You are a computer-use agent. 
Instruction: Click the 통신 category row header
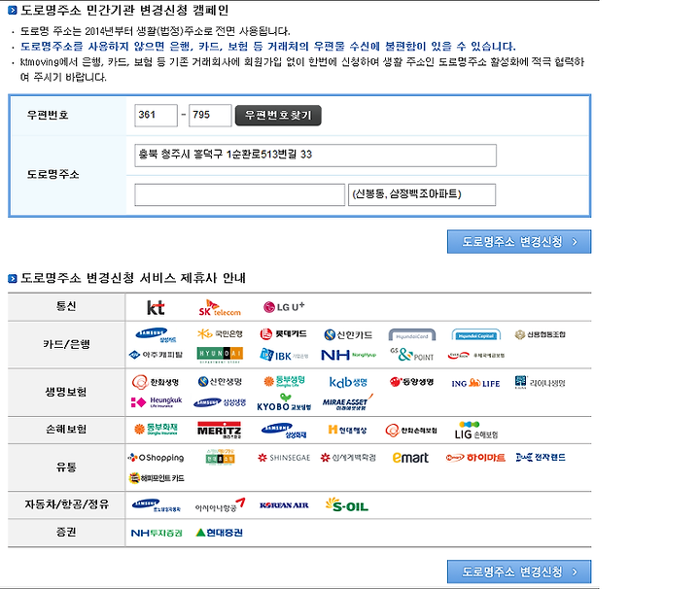(66, 306)
